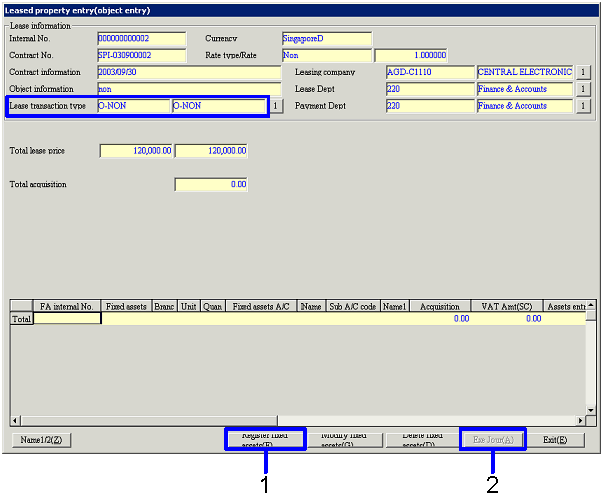This screenshot has width=603, height=503.
Task: Click lookup button beside Leasing company field
Action: pyautogui.click(x=584, y=72)
